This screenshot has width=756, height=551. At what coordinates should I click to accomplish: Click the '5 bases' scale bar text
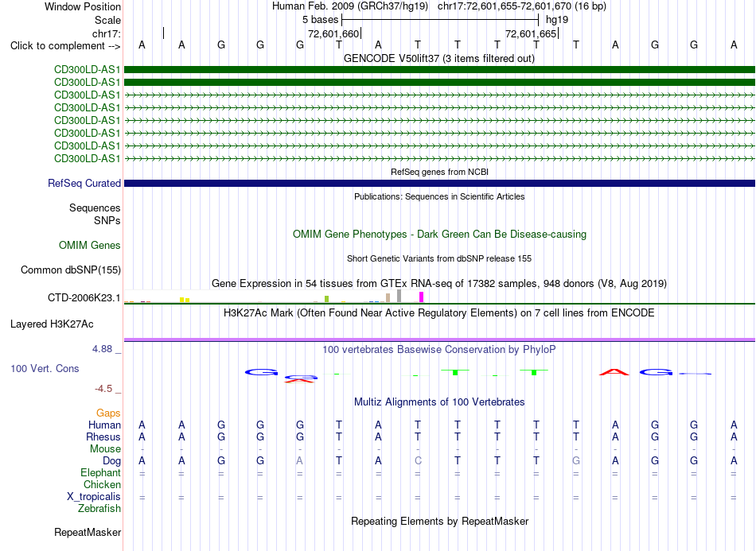coord(320,20)
